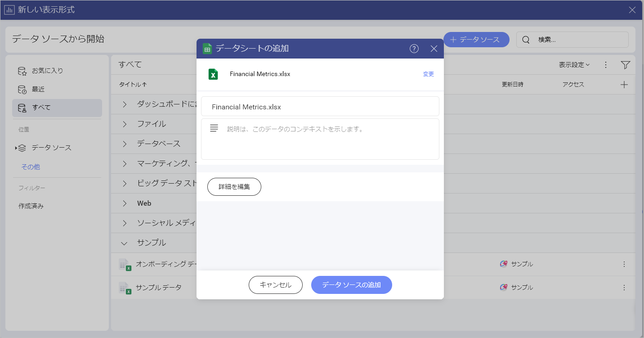This screenshot has width=644, height=338.
Task: Expand the ダッシュボード category row
Action: [x=125, y=104]
